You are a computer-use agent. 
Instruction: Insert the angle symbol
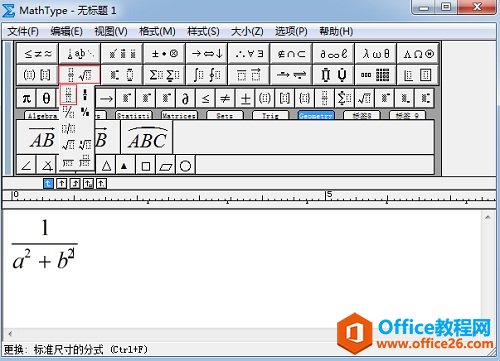pos(26,165)
